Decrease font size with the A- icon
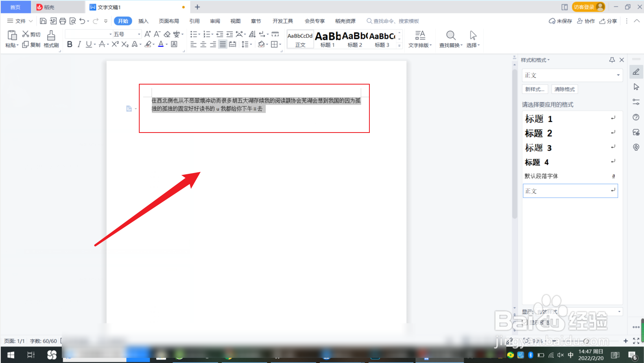 [x=157, y=34]
